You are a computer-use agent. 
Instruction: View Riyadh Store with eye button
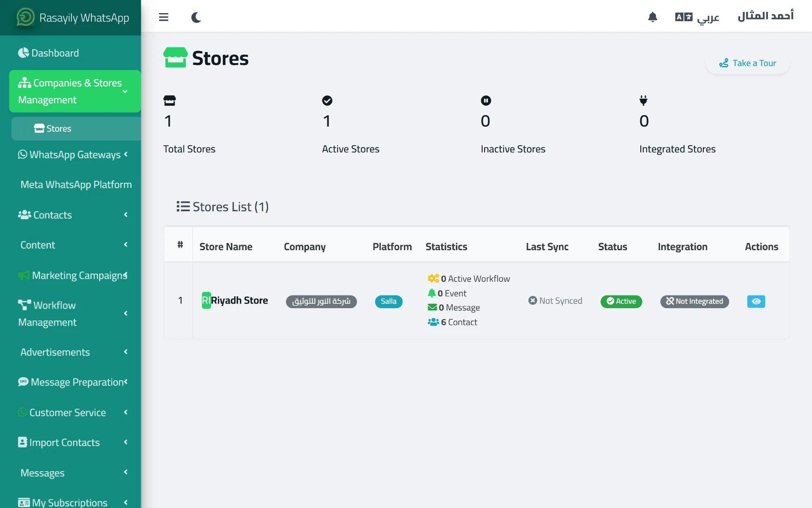(756, 301)
